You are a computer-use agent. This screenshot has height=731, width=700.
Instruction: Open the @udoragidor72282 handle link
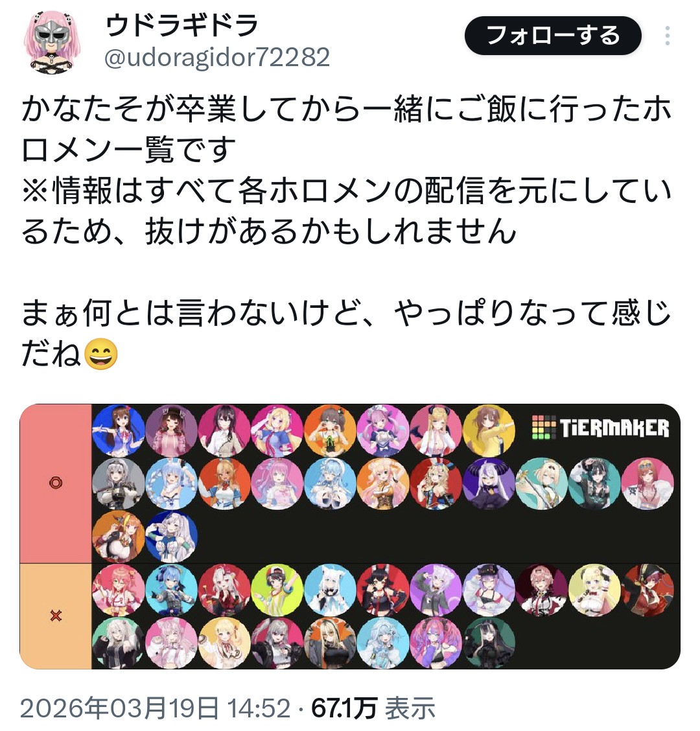pyautogui.click(x=217, y=57)
